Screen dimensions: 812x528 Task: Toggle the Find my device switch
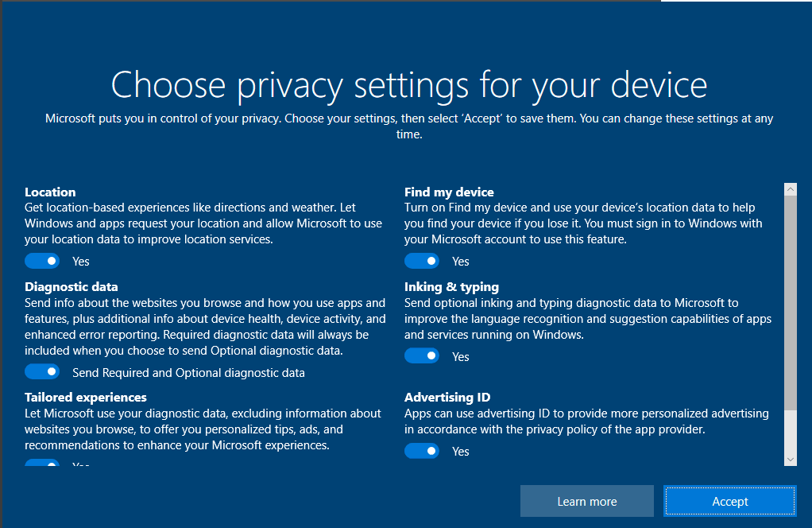(422, 261)
